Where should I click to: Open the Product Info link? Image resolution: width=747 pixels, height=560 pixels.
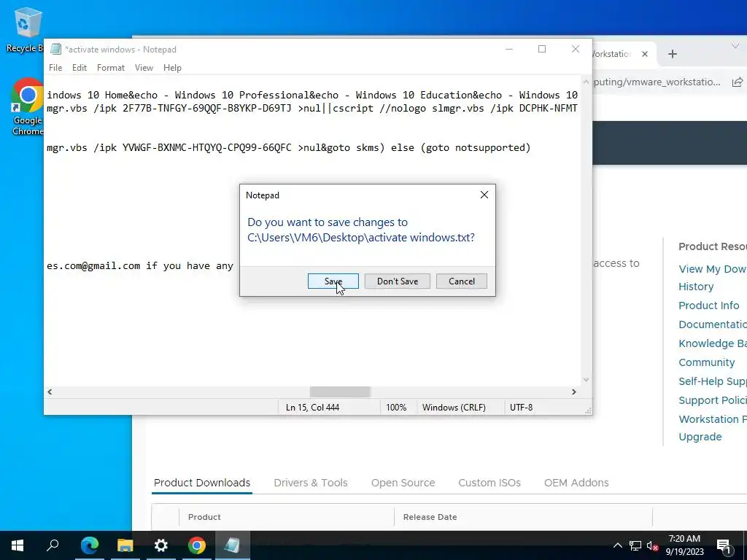709,306
